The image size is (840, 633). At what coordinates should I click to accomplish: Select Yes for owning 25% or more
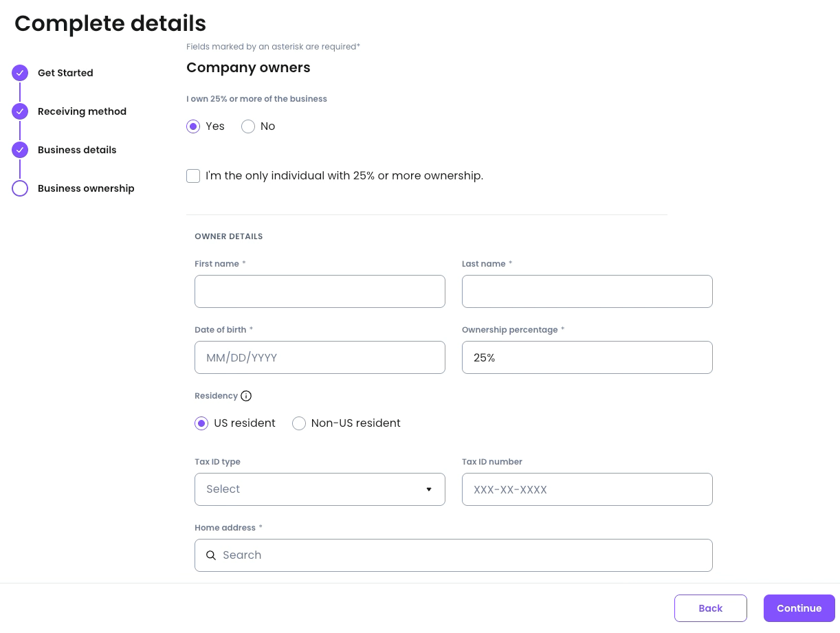coord(193,126)
